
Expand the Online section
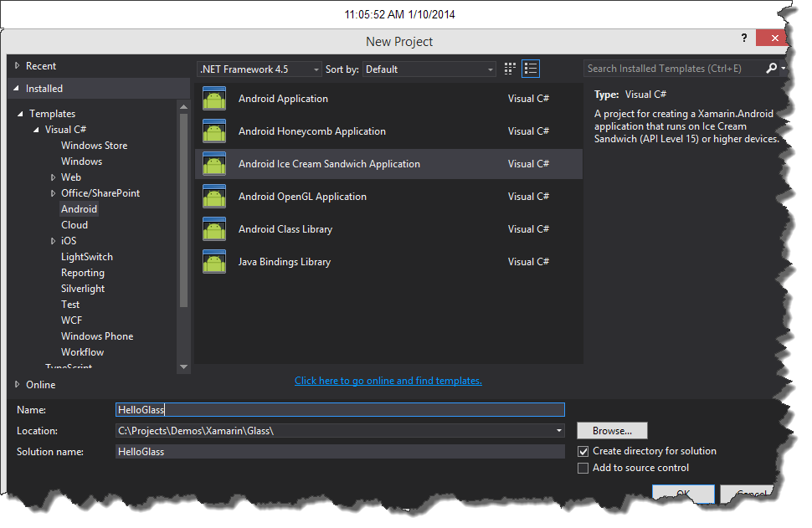[17, 384]
